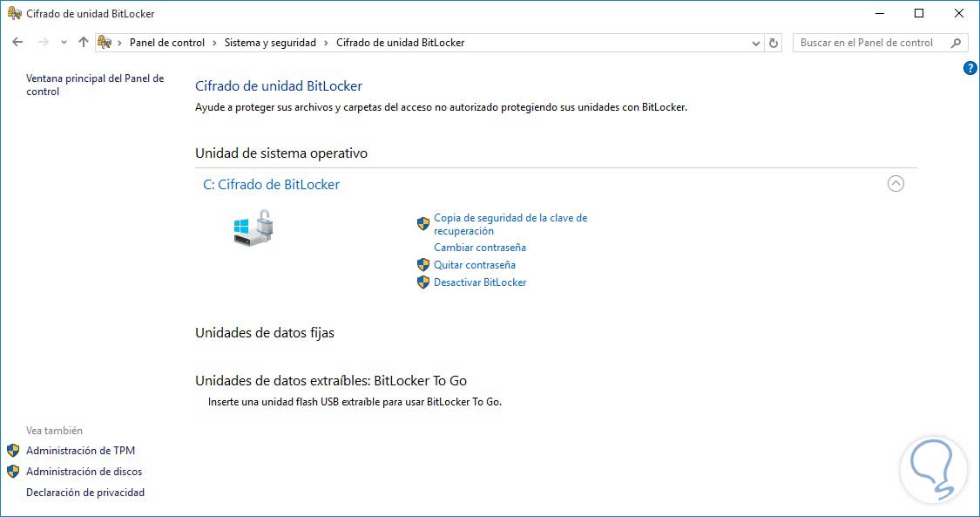980x517 pixels.
Task: Click the 'Unidad de sistema operativo' heading
Action: [281, 153]
